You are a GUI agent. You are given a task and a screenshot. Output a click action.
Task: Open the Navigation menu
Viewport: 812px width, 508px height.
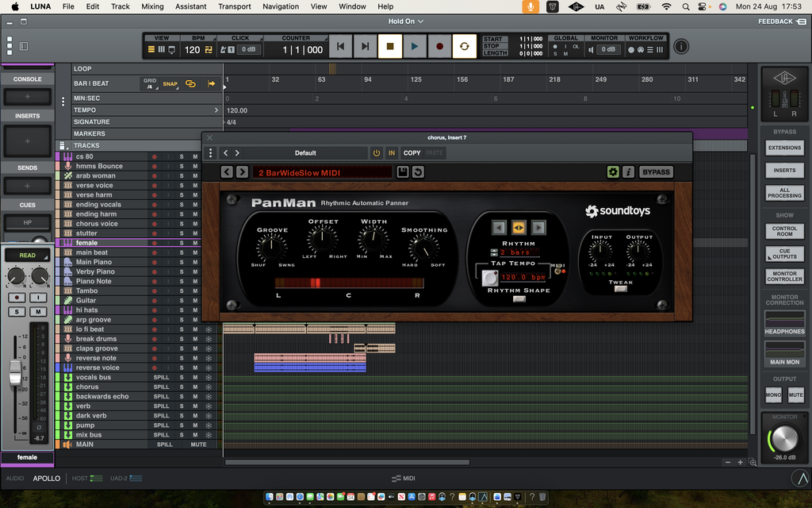pos(281,6)
